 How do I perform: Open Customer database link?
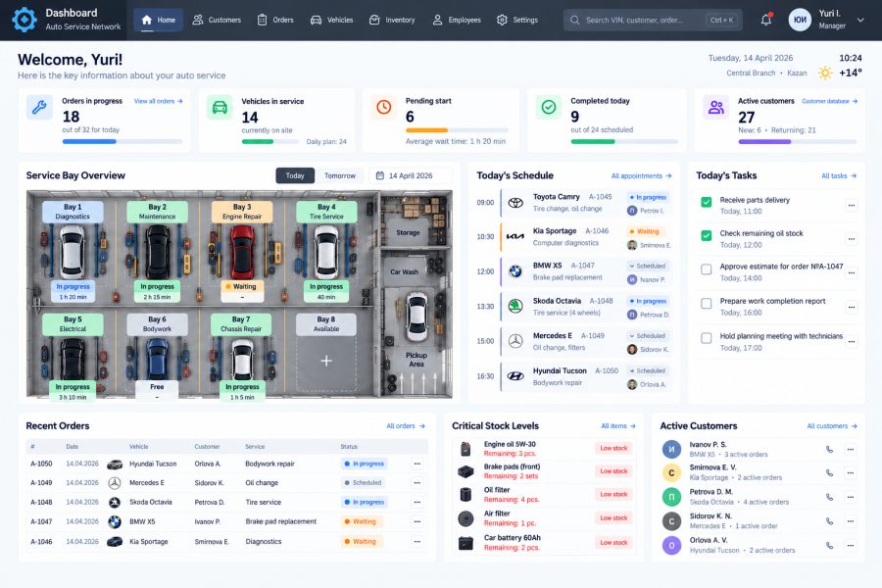click(x=829, y=101)
